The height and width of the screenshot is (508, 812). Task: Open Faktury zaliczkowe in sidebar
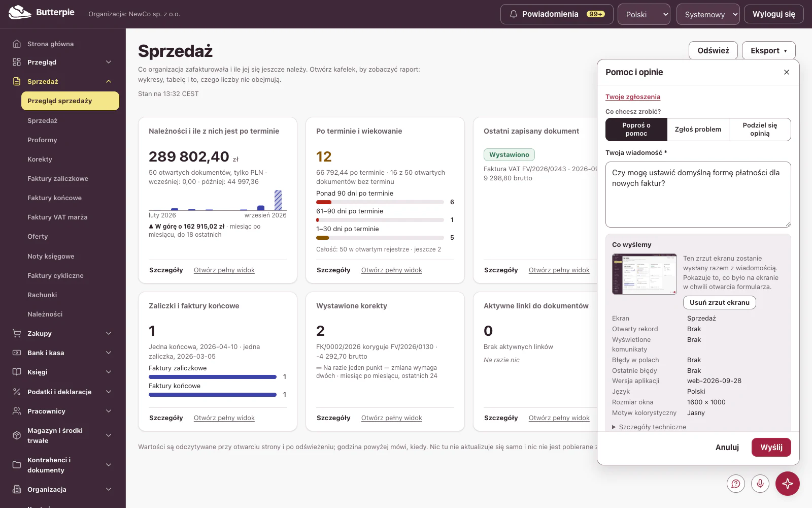tap(58, 178)
